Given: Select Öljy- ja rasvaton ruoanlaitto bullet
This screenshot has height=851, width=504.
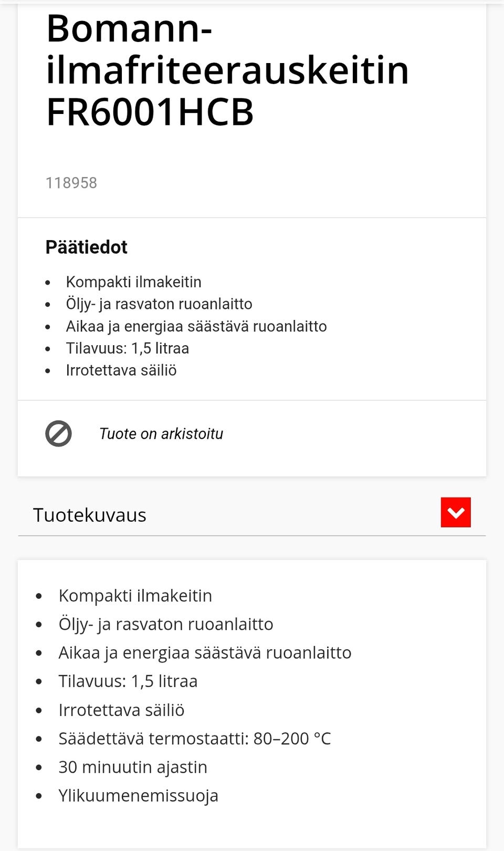Looking at the screenshot, I should [159, 304].
